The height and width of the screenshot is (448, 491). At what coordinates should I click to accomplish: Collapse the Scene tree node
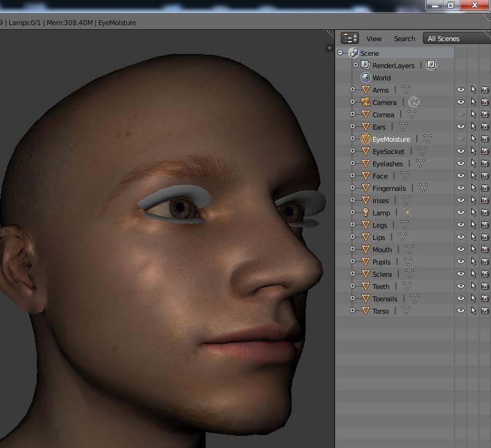point(341,53)
